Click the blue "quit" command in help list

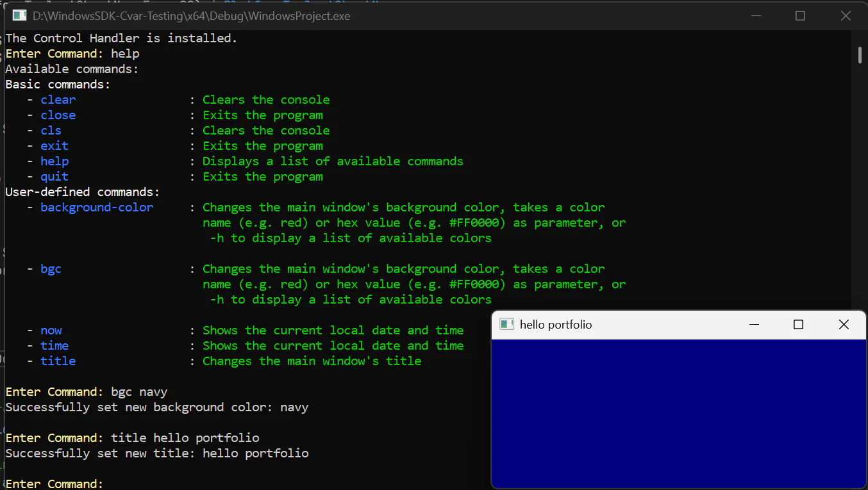click(x=54, y=177)
